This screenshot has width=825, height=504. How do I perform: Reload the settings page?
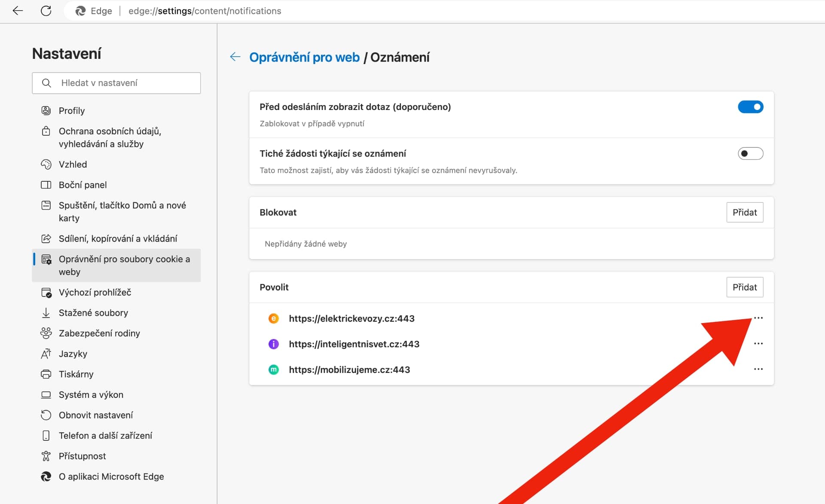pyautogui.click(x=46, y=11)
